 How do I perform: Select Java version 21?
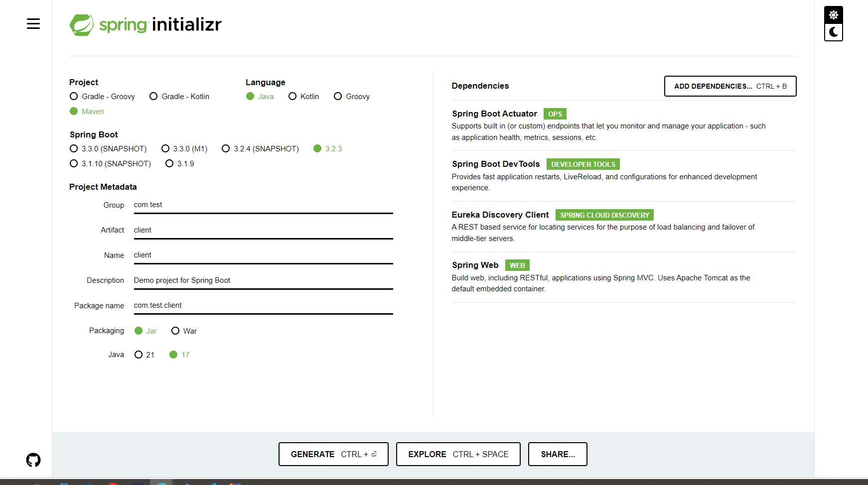pyautogui.click(x=145, y=355)
